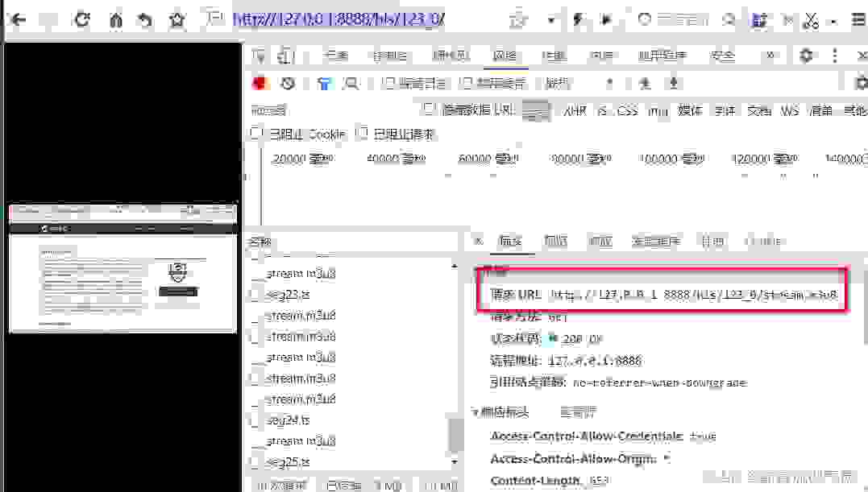The width and height of the screenshot is (868, 492).
Task: Open the browser hamburger menu
Action: 858,20
